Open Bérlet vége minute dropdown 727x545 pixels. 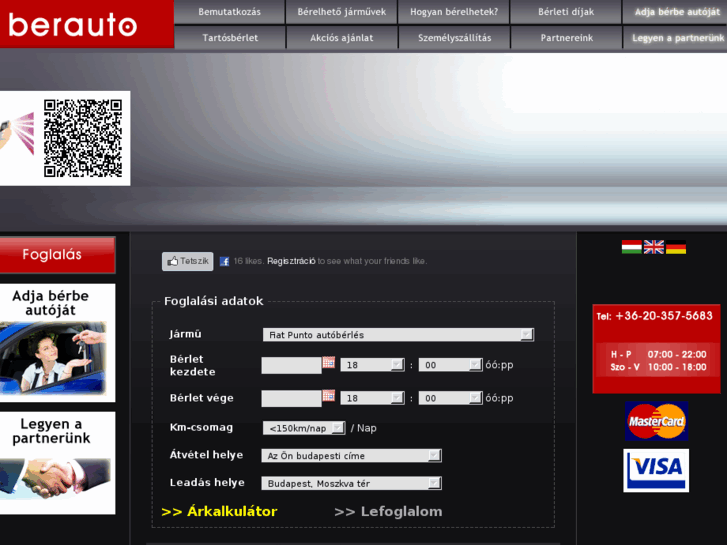pyautogui.click(x=450, y=398)
